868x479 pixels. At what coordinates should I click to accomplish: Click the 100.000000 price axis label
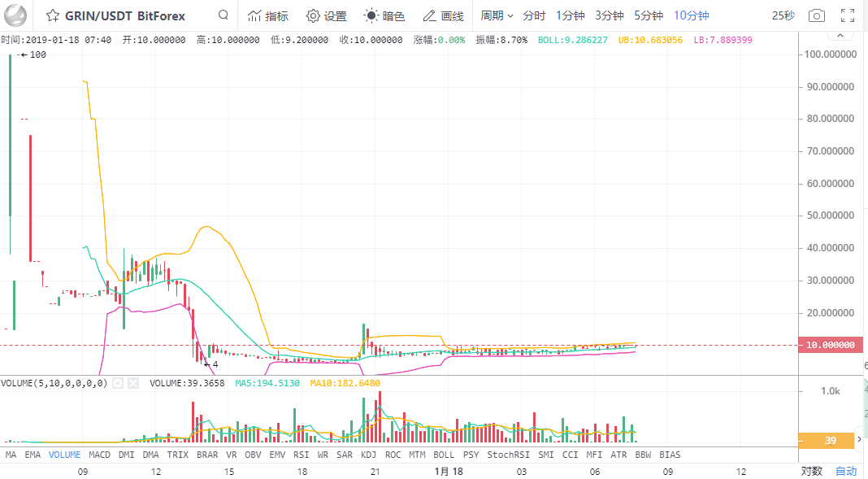click(831, 54)
